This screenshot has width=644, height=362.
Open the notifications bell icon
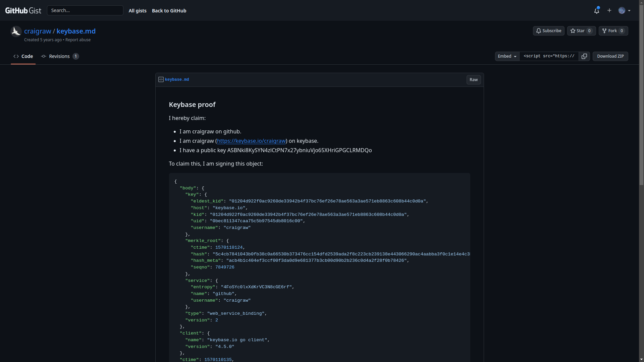pos(596,11)
